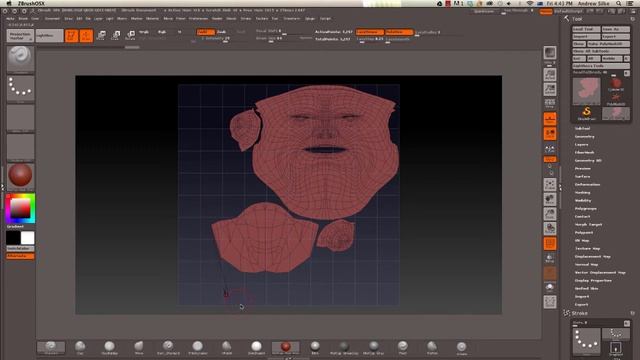Click the Rotate view icon on right shelf
The width and height of the screenshot is (640, 360).
[550, 229]
